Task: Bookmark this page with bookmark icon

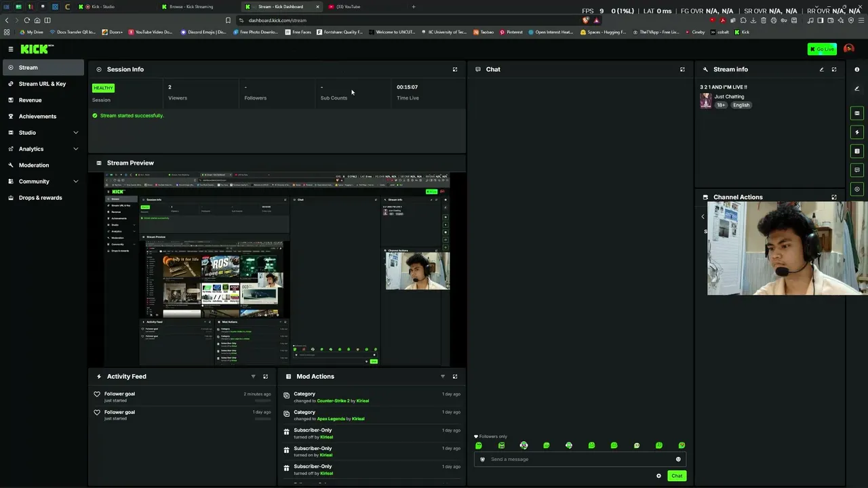Action: click(228, 20)
